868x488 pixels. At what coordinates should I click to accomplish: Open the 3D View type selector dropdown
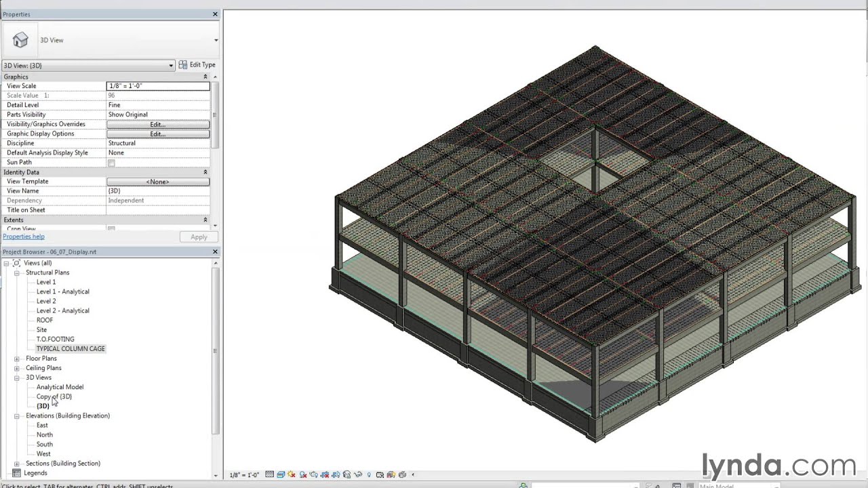[172, 65]
